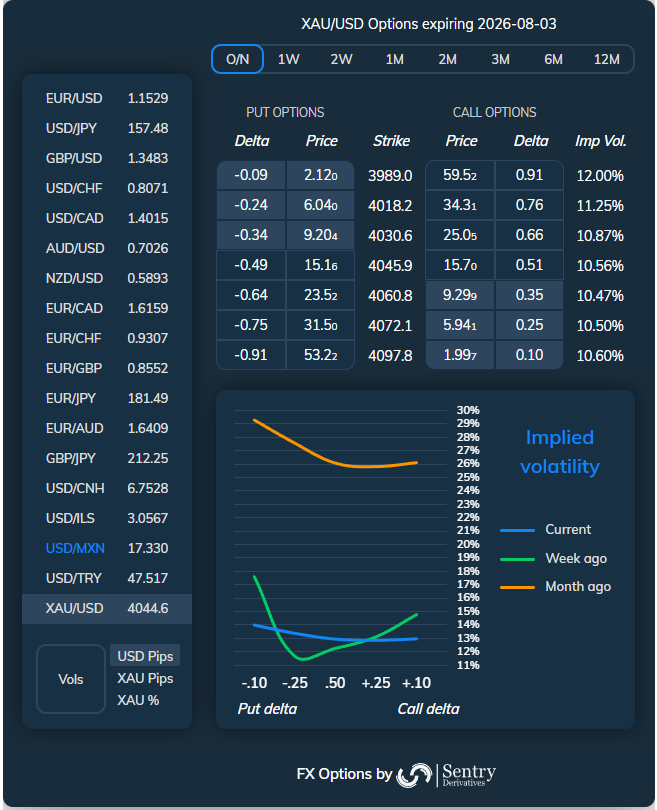Pick the AUD/USD pair
657x810 pixels.
107,248
